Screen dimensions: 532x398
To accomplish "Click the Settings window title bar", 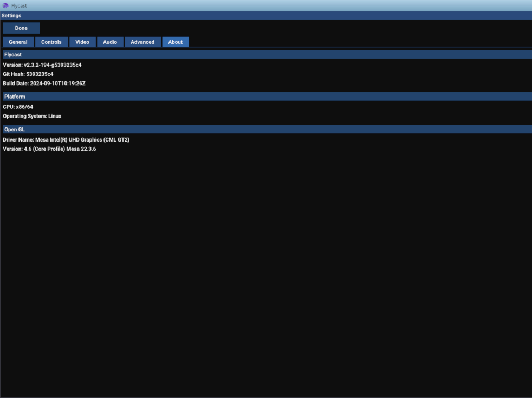I will (x=266, y=16).
